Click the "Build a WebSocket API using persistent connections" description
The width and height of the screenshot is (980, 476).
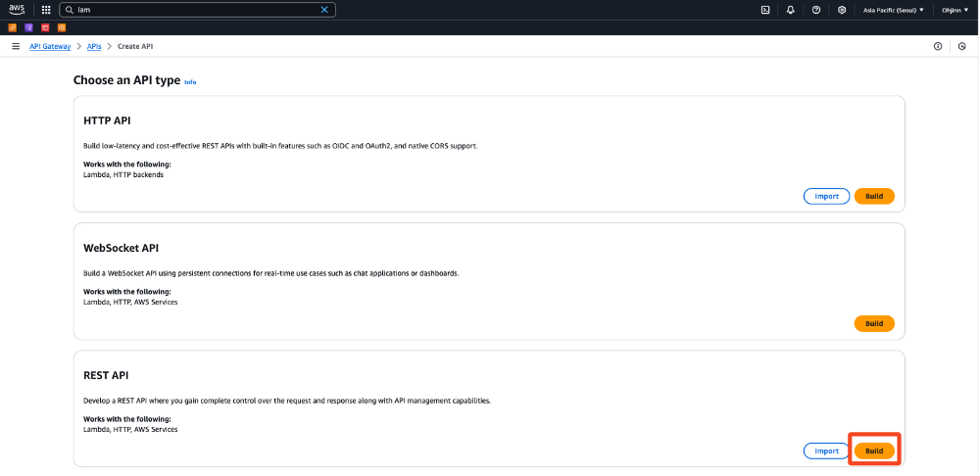click(271, 273)
